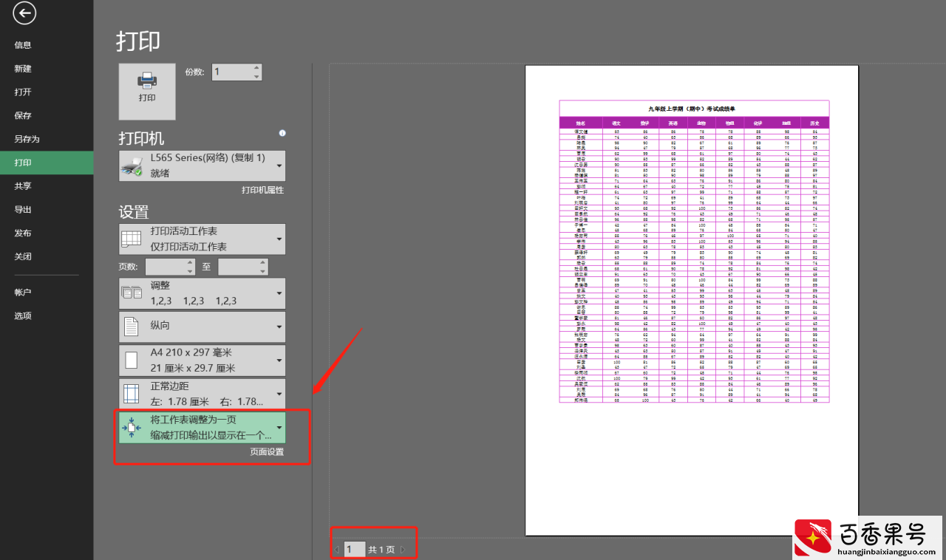The width and height of the screenshot is (946, 560).
Task: Open the A4 paper size dropdown
Action: [203, 360]
